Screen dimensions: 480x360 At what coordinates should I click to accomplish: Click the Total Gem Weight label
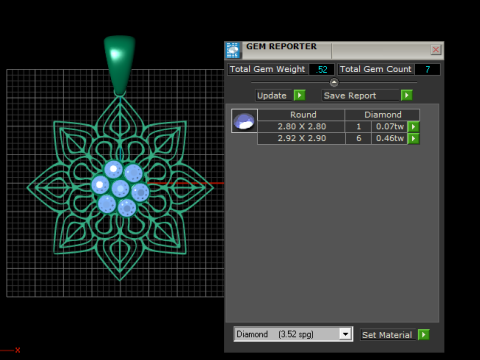[267, 69]
